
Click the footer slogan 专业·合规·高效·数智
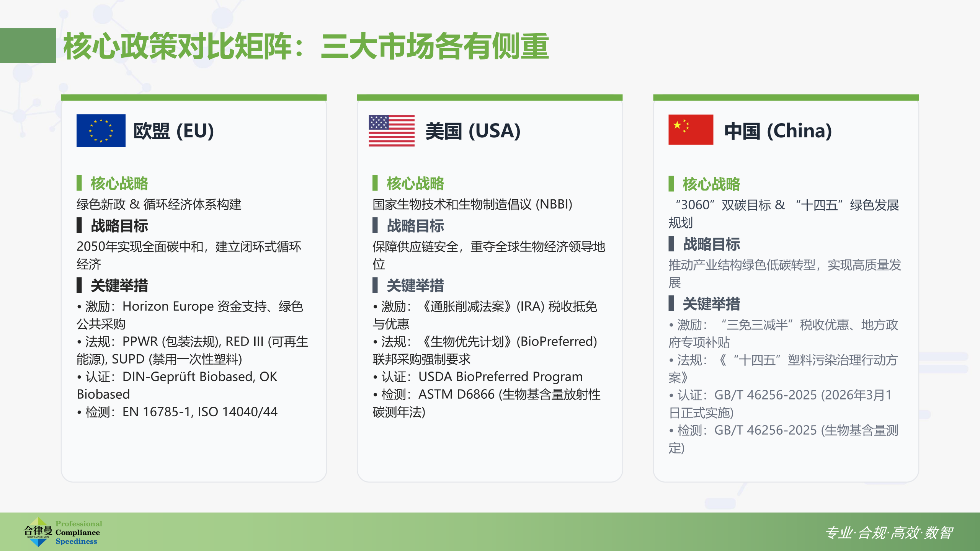(889, 533)
